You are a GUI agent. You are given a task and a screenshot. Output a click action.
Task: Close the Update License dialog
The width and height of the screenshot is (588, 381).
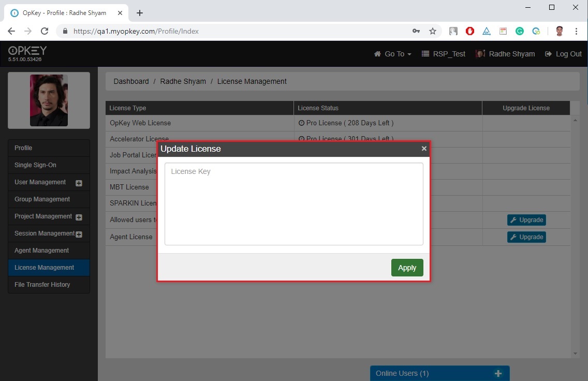click(424, 149)
